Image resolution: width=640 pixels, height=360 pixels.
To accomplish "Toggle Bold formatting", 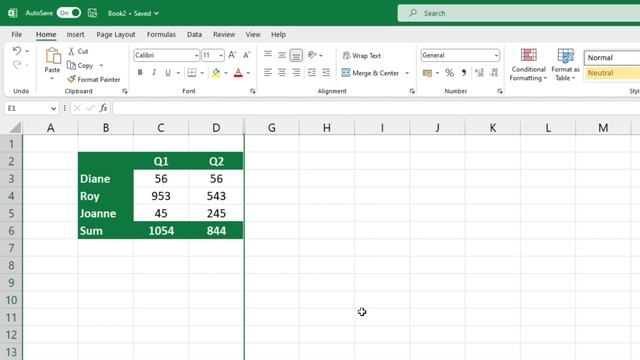I will 140,73.
